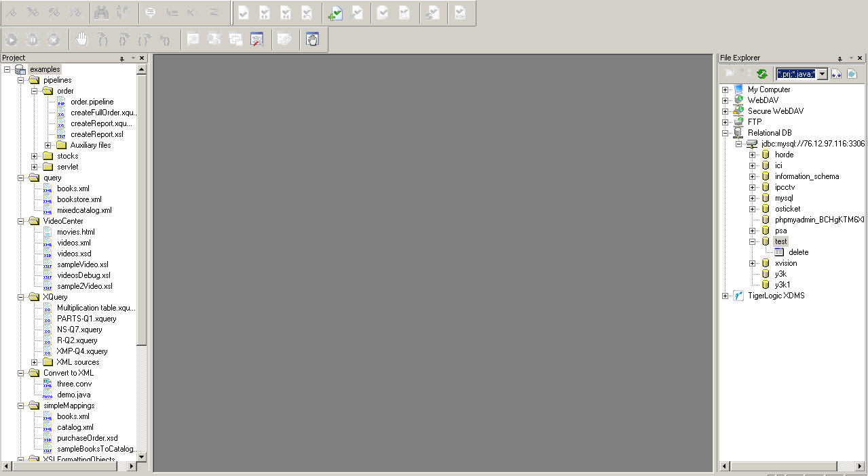Click the binoculars find icon in toolbar

[101, 13]
